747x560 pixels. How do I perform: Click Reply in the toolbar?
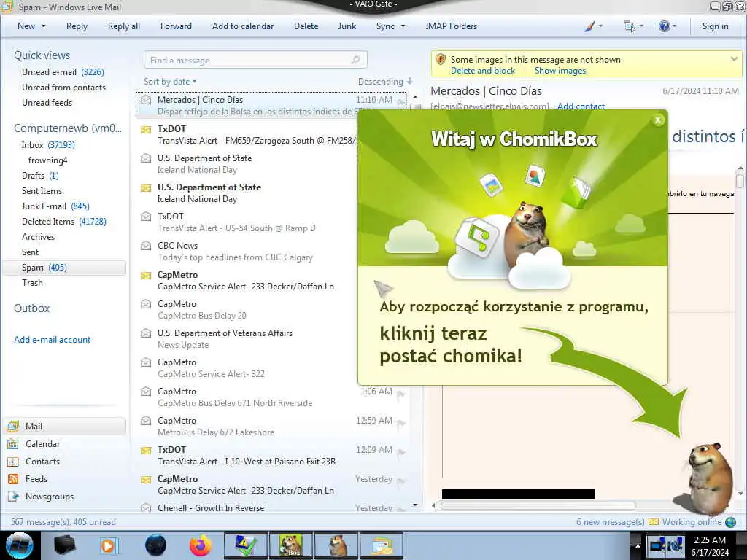click(77, 26)
